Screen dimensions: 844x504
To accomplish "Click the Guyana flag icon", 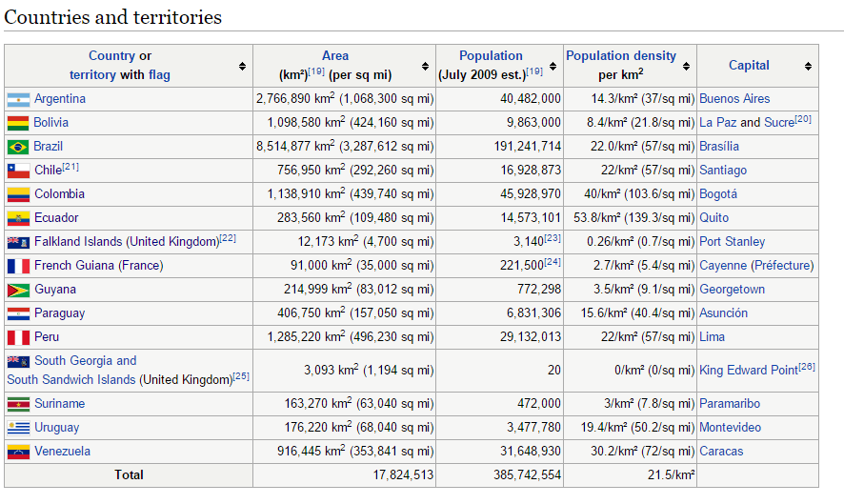I will point(18,290).
